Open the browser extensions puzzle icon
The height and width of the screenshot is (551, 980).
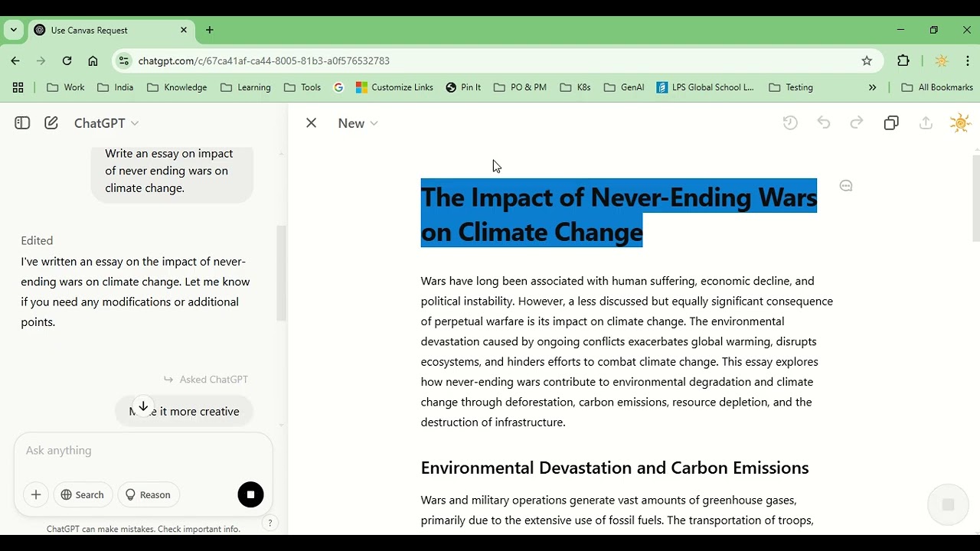(x=903, y=60)
